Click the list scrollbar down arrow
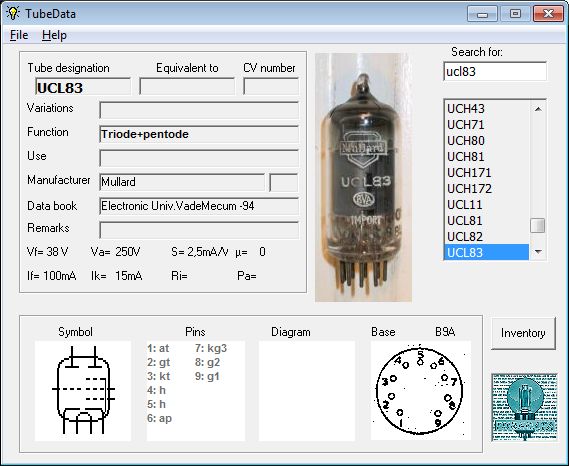This screenshot has height=466, width=569. pyautogui.click(x=538, y=252)
